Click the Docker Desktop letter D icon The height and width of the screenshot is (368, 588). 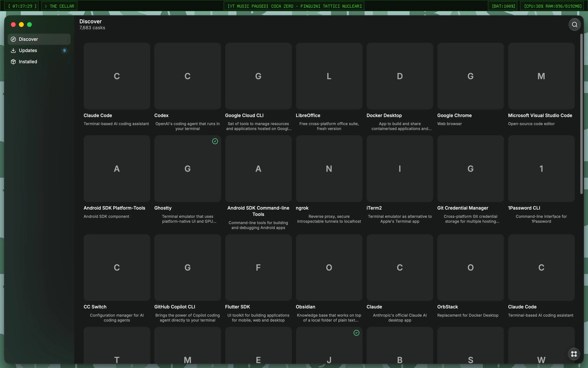400,76
